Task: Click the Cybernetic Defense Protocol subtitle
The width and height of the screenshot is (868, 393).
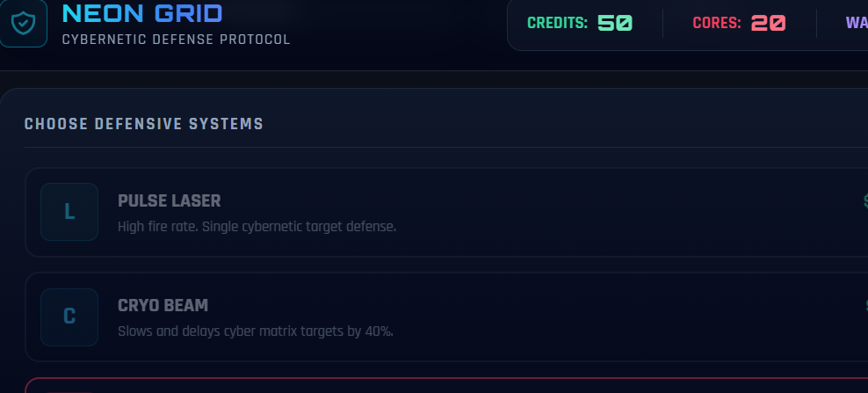Action: 176,40
